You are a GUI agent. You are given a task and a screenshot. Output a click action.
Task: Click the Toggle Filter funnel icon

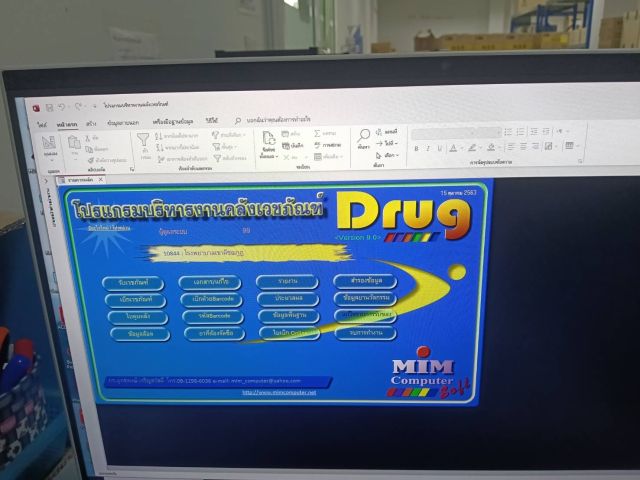(217, 158)
